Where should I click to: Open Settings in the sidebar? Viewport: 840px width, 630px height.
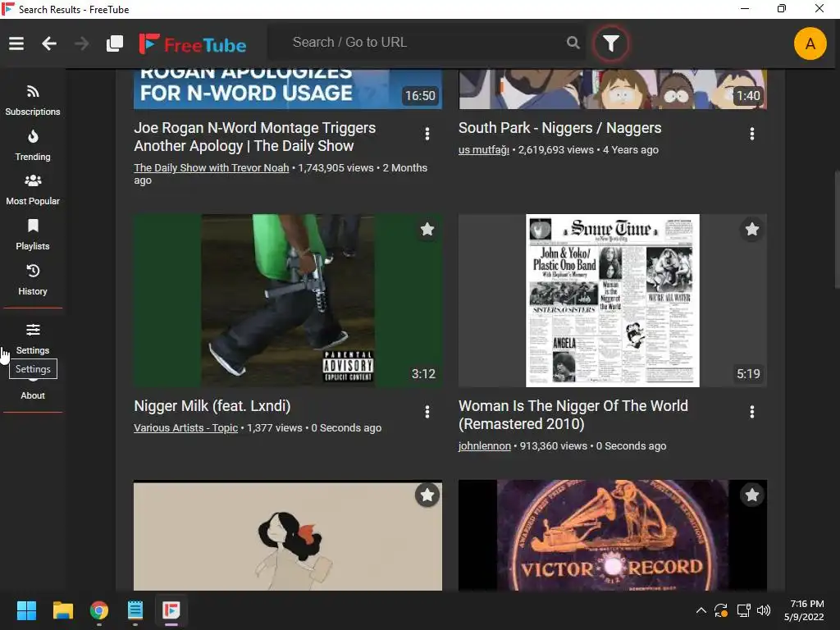(33, 339)
